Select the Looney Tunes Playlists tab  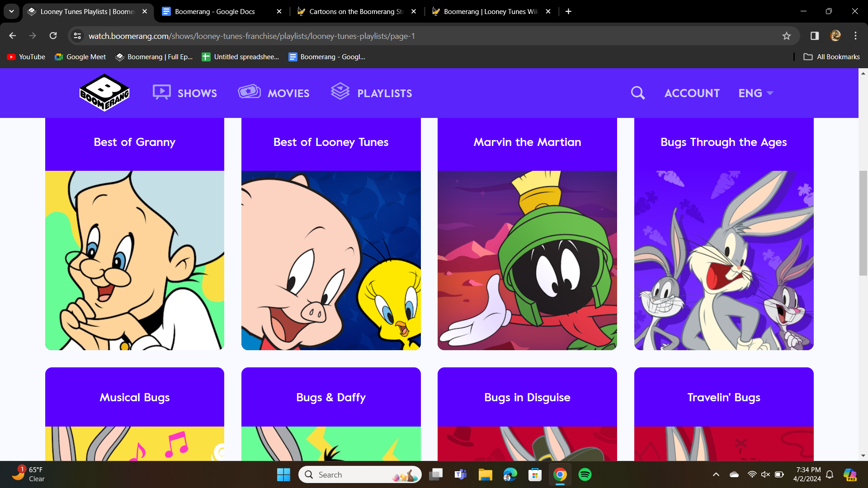point(87,11)
